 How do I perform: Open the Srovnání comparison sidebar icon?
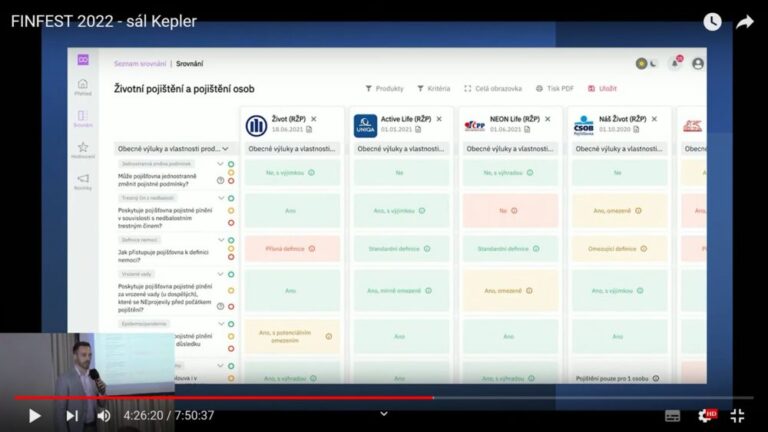tap(83, 118)
